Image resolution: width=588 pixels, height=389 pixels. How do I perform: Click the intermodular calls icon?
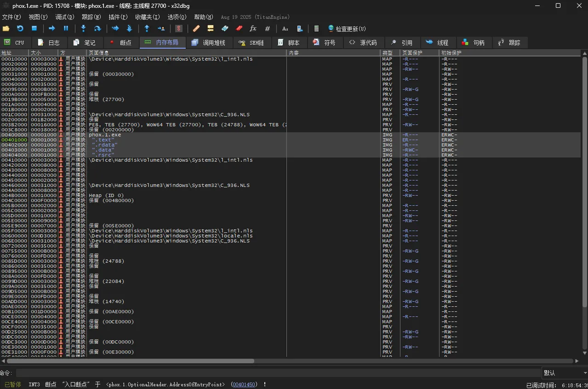(300, 28)
